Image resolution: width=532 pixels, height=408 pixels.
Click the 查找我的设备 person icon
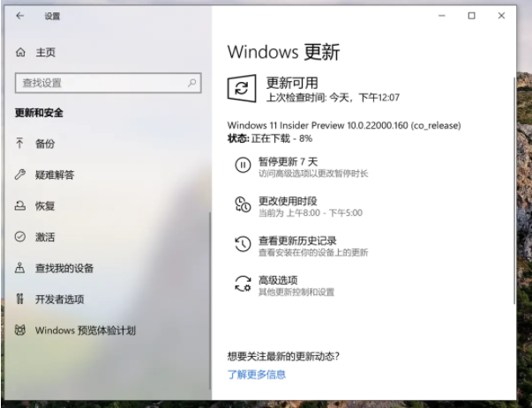[x=19, y=268]
